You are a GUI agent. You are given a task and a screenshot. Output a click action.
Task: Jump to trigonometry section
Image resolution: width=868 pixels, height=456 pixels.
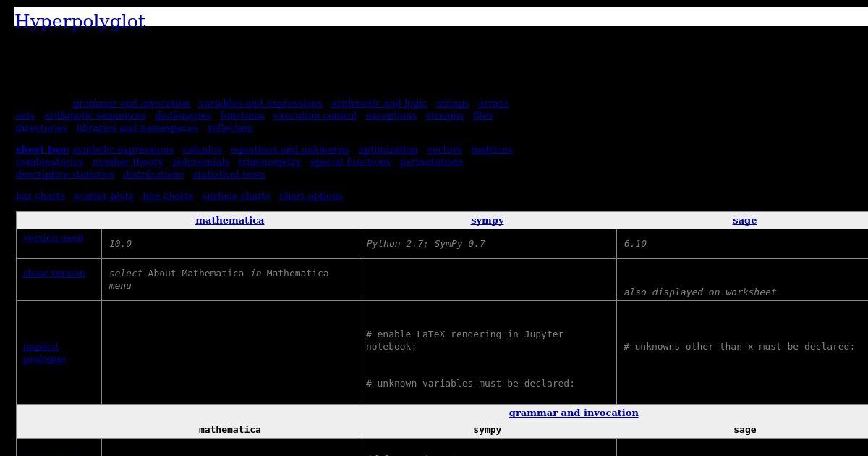click(270, 162)
